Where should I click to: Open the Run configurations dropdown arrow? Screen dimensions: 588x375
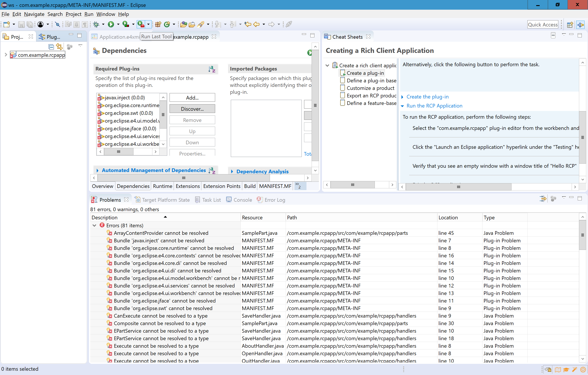click(118, 24)
